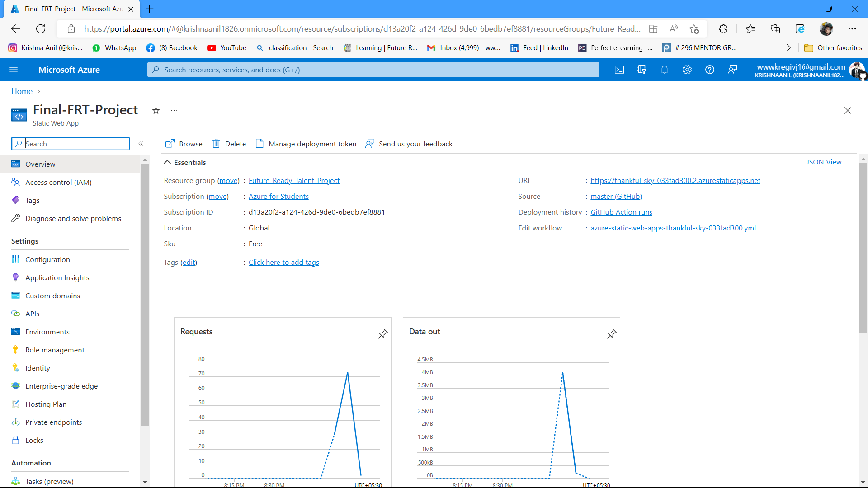The image size is (868, 488).
Task: Click the Delete trash can button
Action: [229, 144]
